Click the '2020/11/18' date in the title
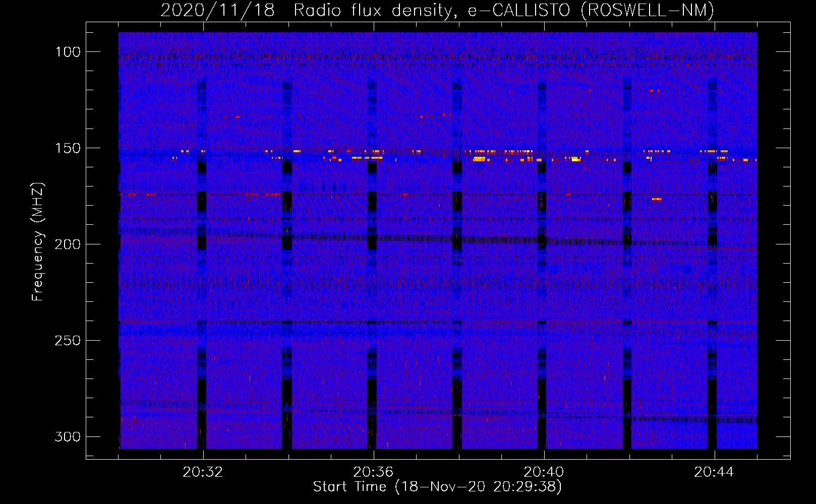Image resolution: width=816 pixels, height=504 pixels. [x=217, y=10]
